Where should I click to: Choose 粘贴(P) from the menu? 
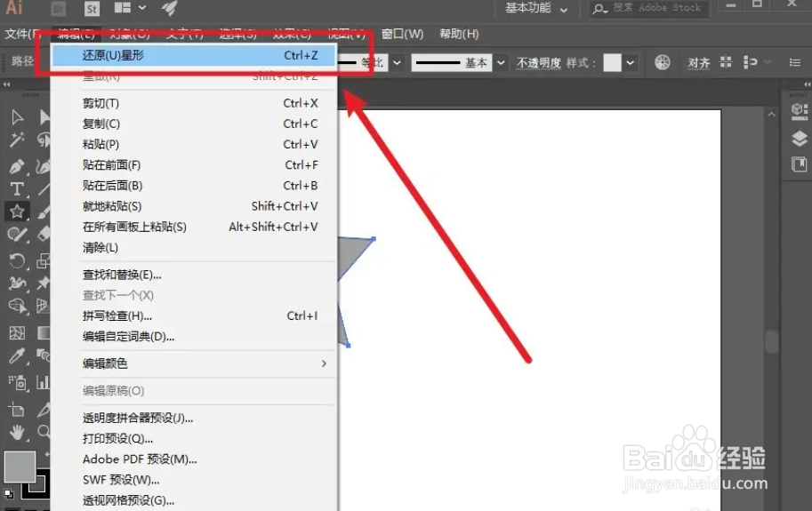[x=194, y=145]
